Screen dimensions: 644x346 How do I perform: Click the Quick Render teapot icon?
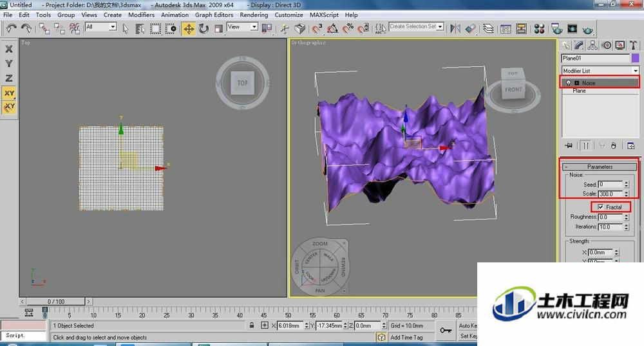pos(588,29)
